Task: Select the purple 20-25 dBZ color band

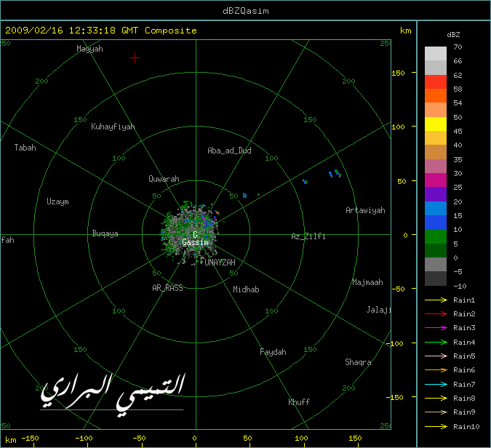Action: click(x=436, y=194)
